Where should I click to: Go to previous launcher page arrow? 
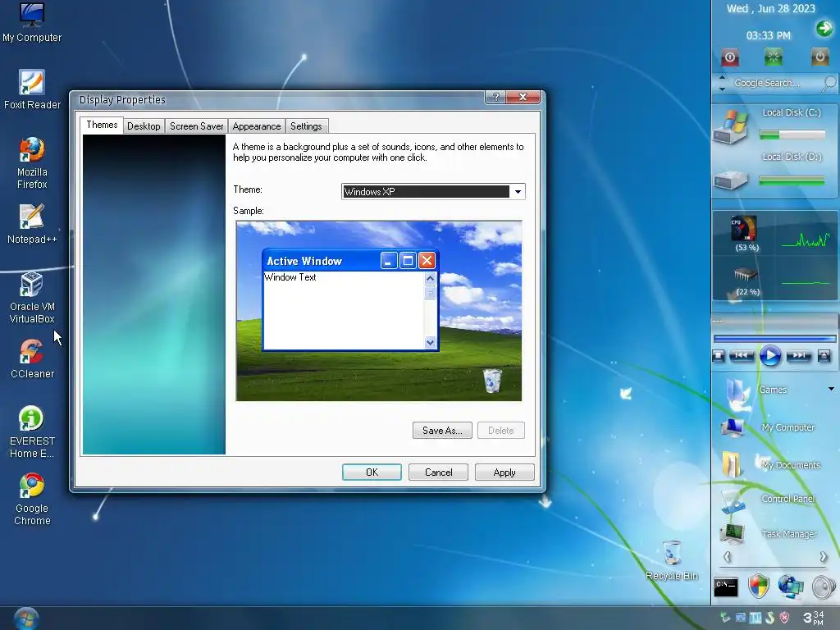click(x=727, y=557)
